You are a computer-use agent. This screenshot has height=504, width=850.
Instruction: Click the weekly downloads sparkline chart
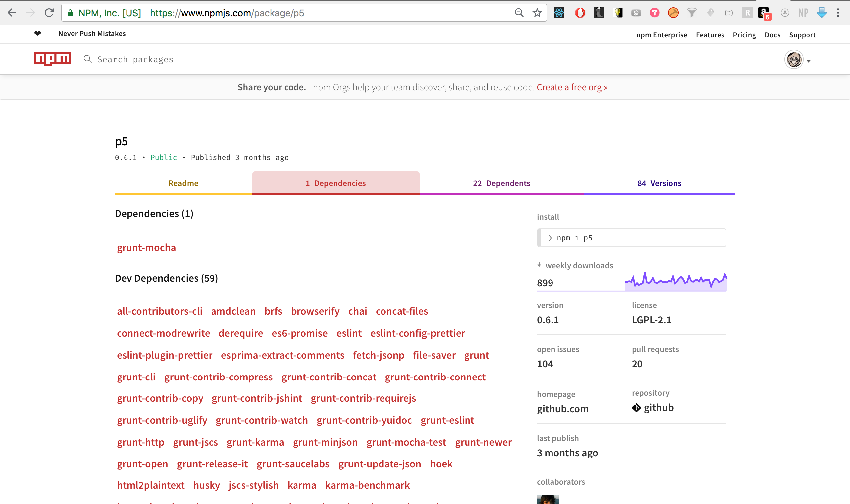coord(676,282)
